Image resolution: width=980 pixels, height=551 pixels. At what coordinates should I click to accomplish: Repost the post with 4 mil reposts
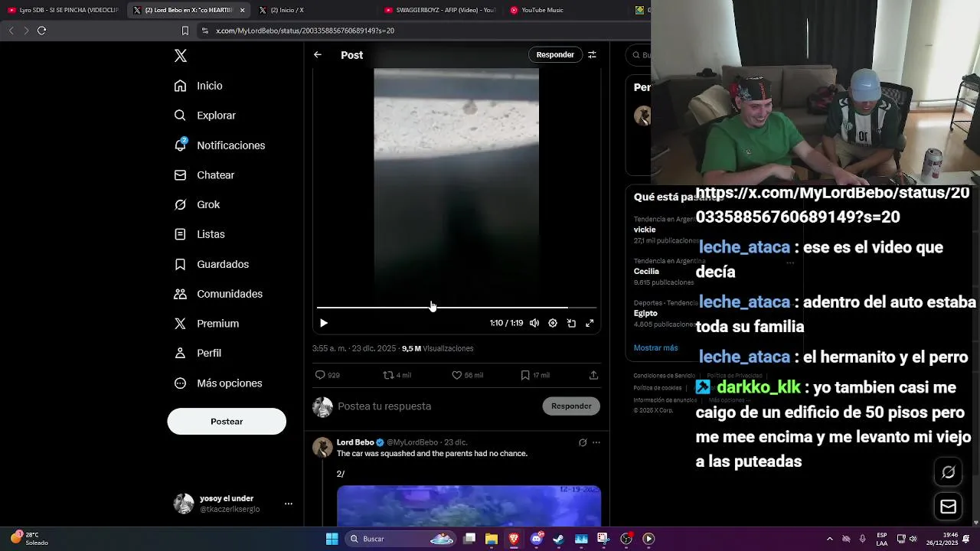tap(388, 375)
